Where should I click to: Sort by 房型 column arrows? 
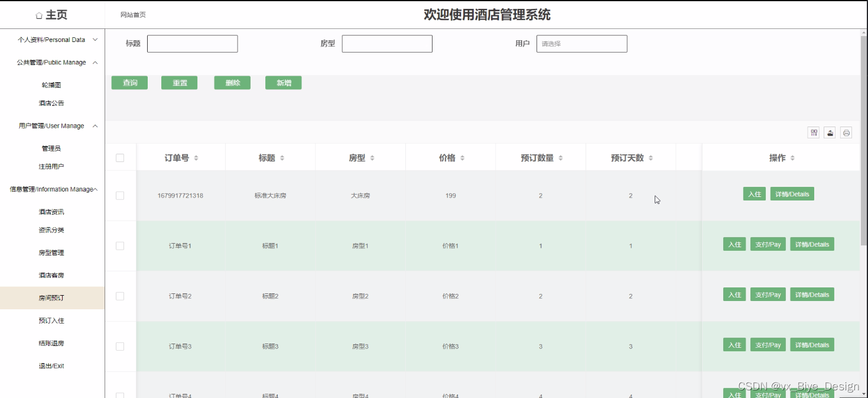tap(372, 158)
